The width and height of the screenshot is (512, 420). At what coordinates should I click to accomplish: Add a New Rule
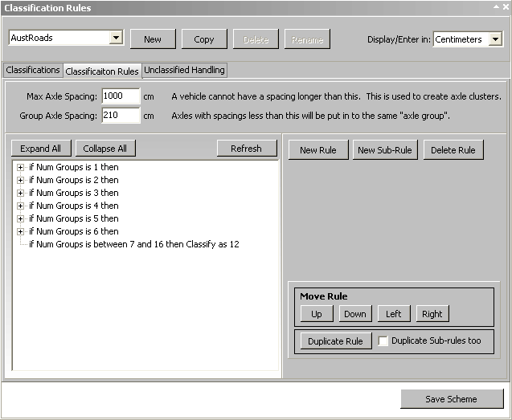pyautogui.click(x=318, y=150)
